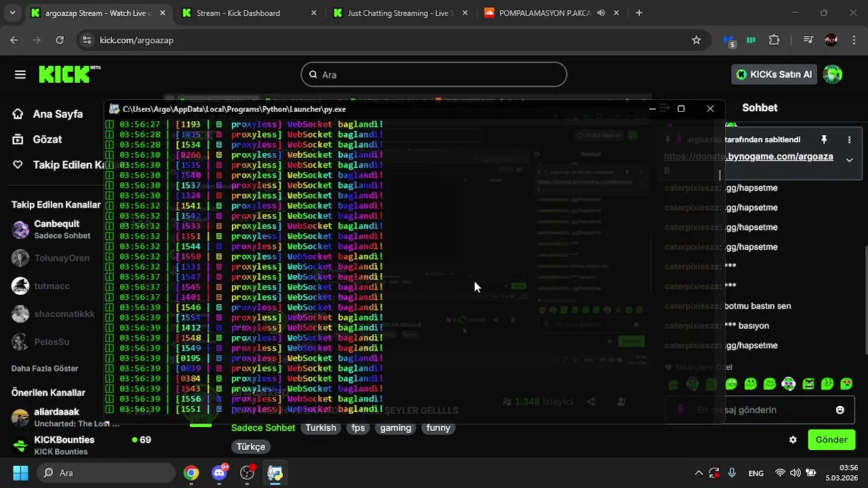
Task: Collapse the pinned message chevron
Action: click(x=849, y=160)
